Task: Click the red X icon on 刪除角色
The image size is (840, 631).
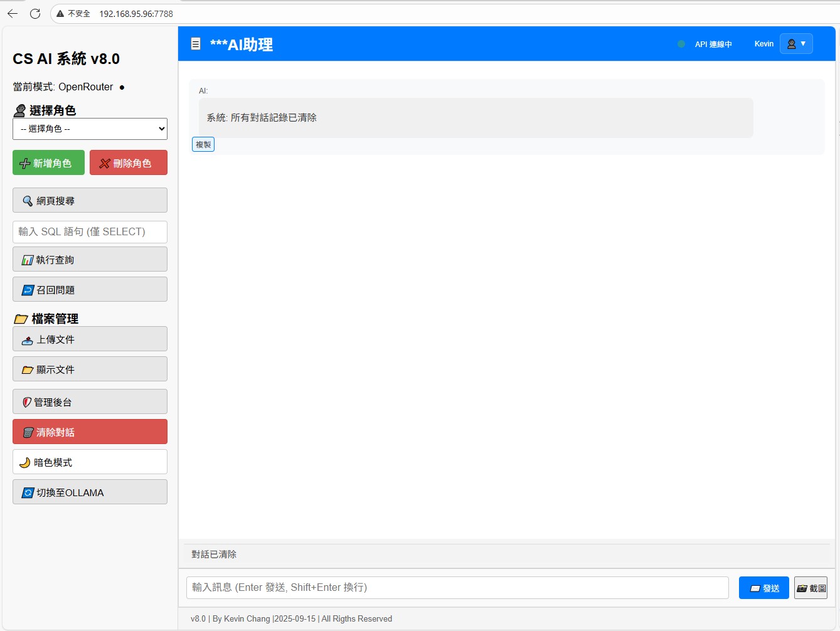Action: point(105,163)
